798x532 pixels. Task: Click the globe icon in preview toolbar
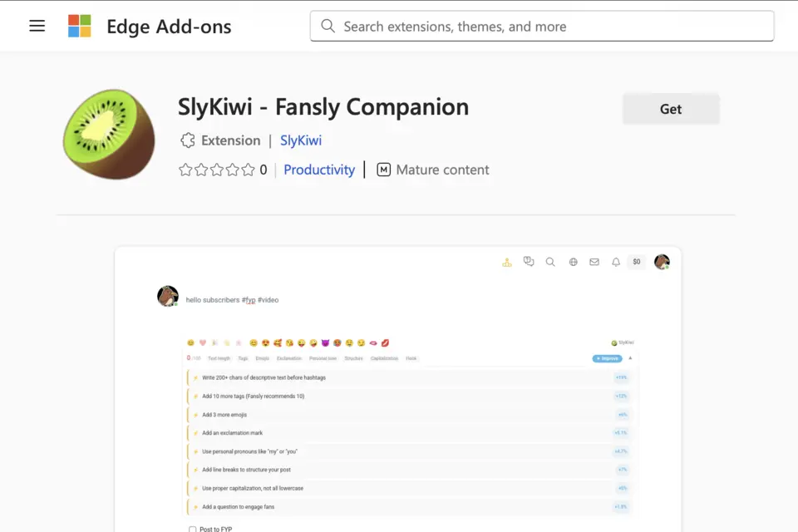573,262
